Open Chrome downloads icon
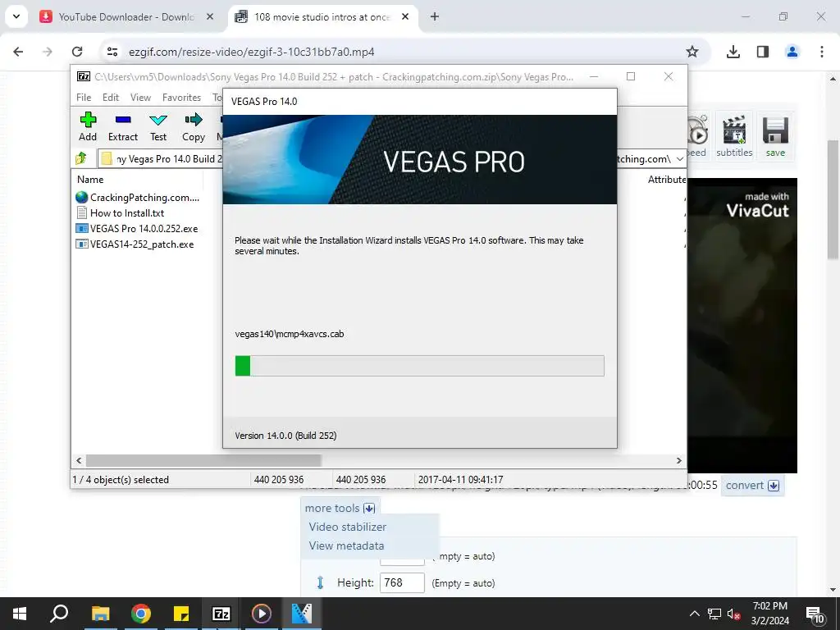The image size is (840, 630). pos(733,52)
